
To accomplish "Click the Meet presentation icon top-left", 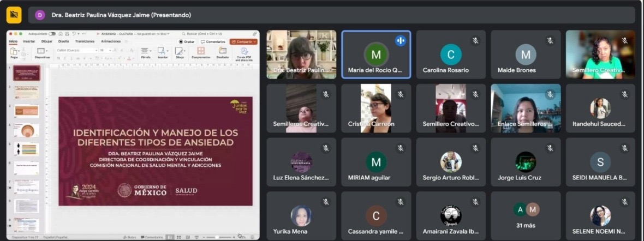I will (14, 15).
